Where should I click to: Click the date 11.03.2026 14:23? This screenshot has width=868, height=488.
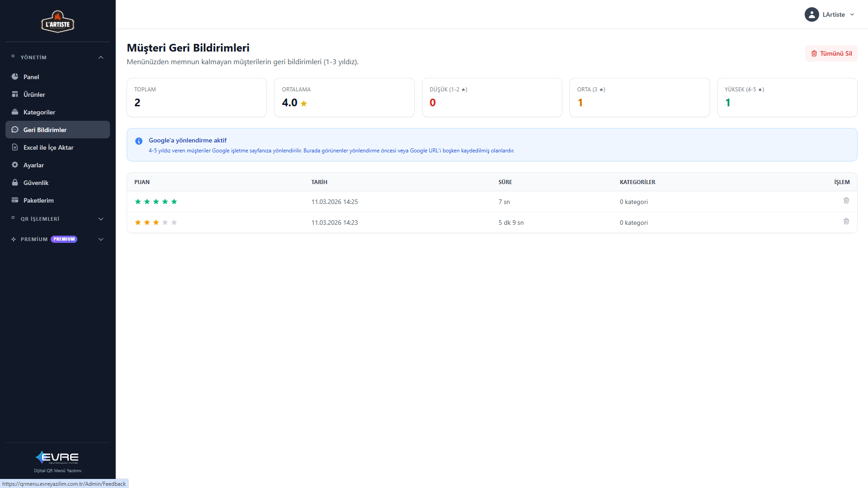point(335,223)
